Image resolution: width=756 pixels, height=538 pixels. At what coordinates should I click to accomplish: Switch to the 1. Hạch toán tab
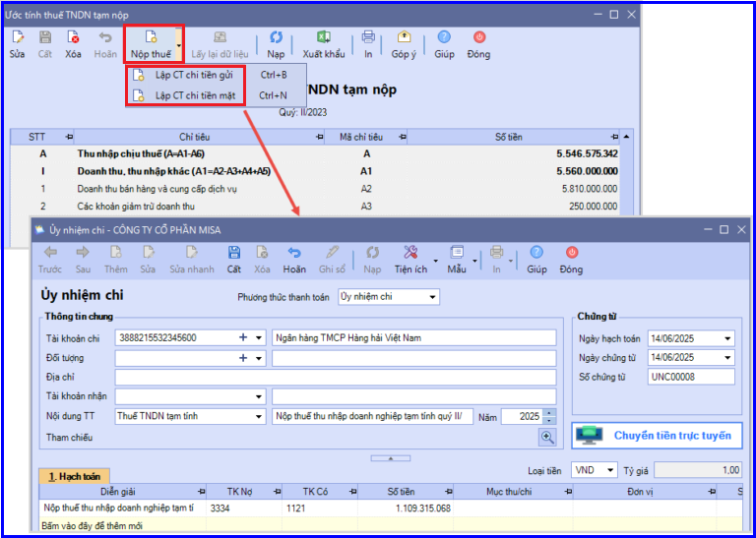coord(74,476)
